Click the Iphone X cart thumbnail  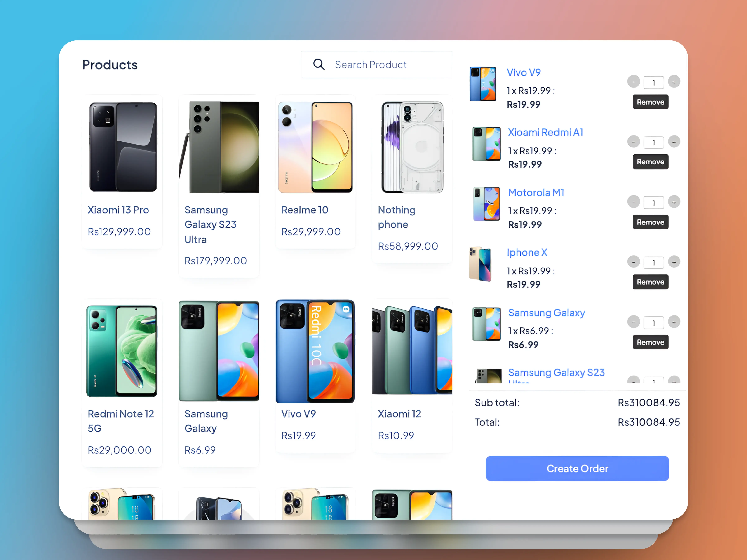(480, 264)
